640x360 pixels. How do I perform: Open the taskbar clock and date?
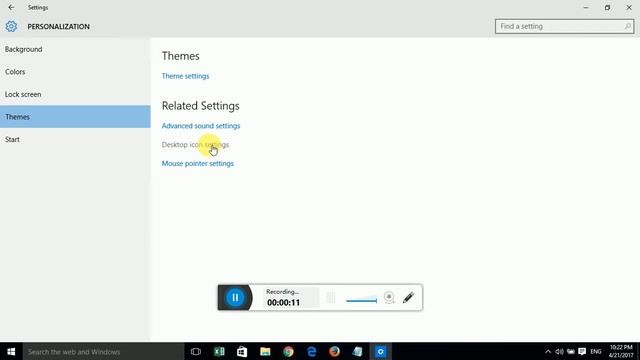621,351
